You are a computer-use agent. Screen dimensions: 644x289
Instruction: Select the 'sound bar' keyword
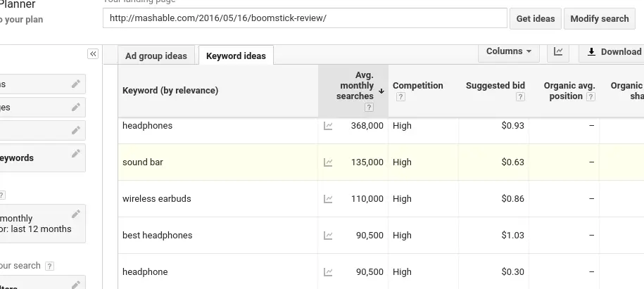[x=142, y=162]
